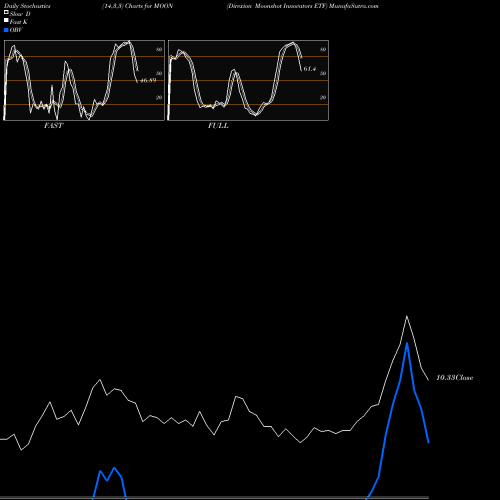
Task: Click the 20 axis label in FULL chart
Action: point(323,97)
